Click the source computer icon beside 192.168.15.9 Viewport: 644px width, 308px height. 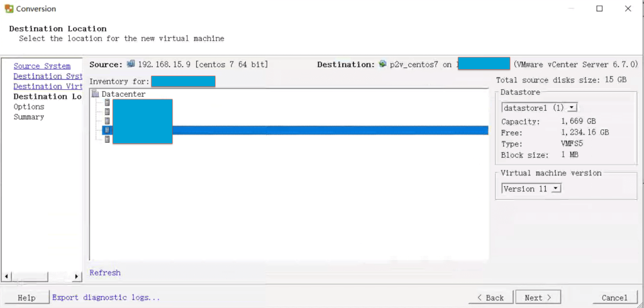[x=131, y=64]
